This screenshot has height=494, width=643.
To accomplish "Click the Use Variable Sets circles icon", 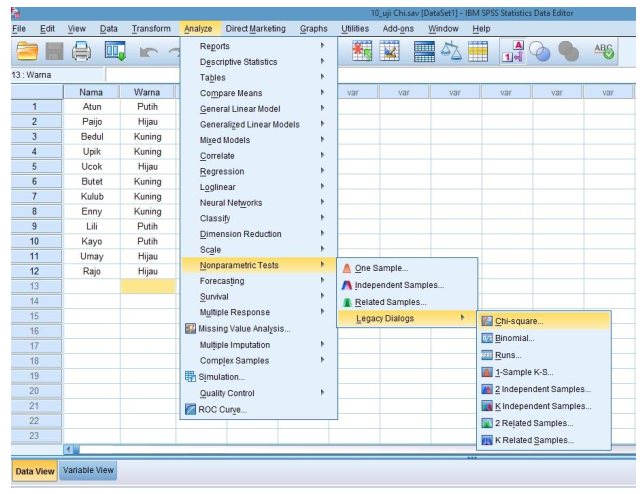I will coord(539,52).
